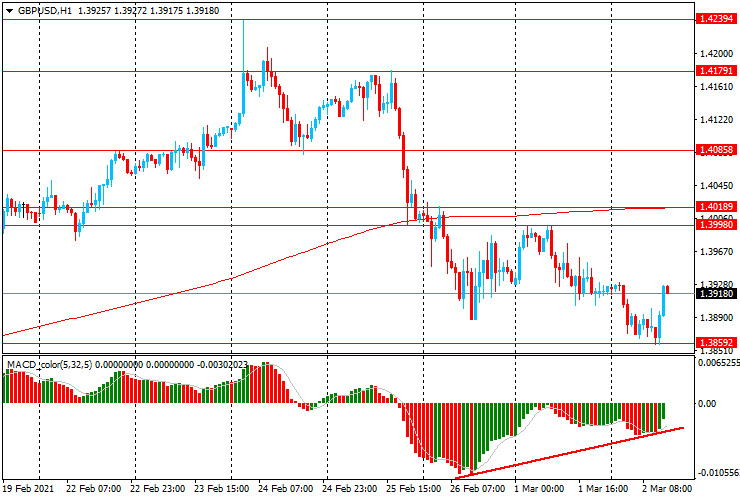Screen dimensions: 740x500
Task: Click the 24 Feb 07:00 time label
Action: click(x=286, y=488)
